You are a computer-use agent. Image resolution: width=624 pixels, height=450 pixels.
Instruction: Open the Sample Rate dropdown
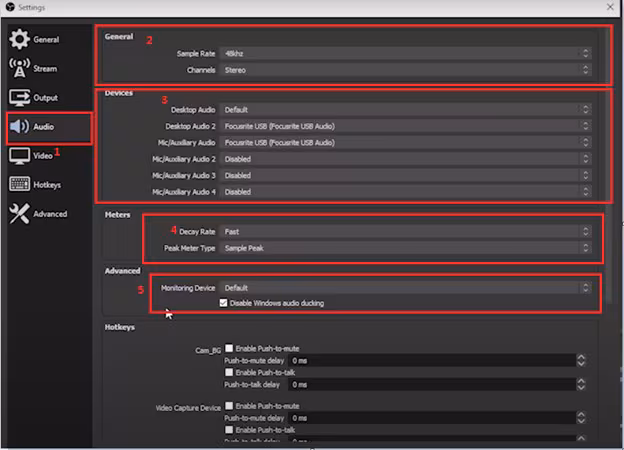pos(405,54)
